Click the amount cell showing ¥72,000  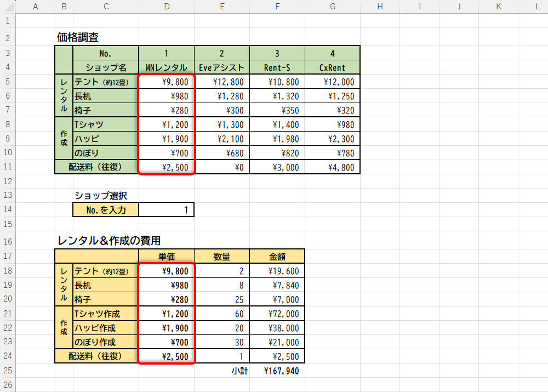tap(277, 314)
